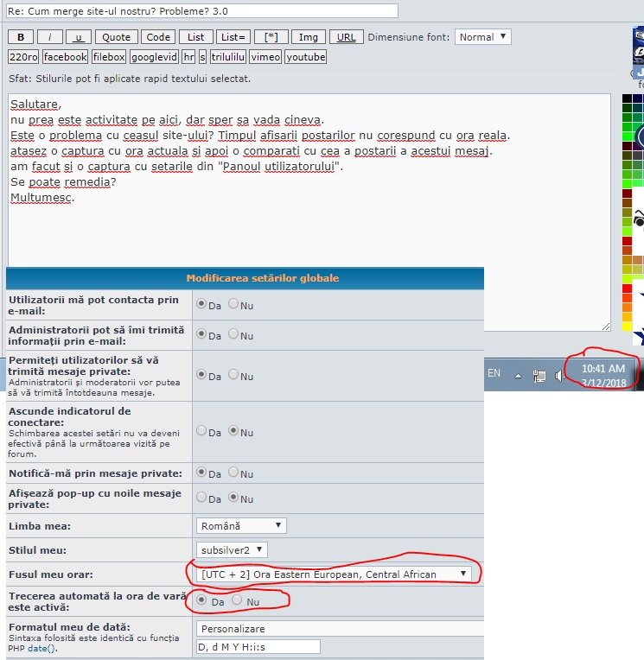This screenshot has width=644, height=660.
Task: Click the date format text field
Action: (x=258, y=647)
